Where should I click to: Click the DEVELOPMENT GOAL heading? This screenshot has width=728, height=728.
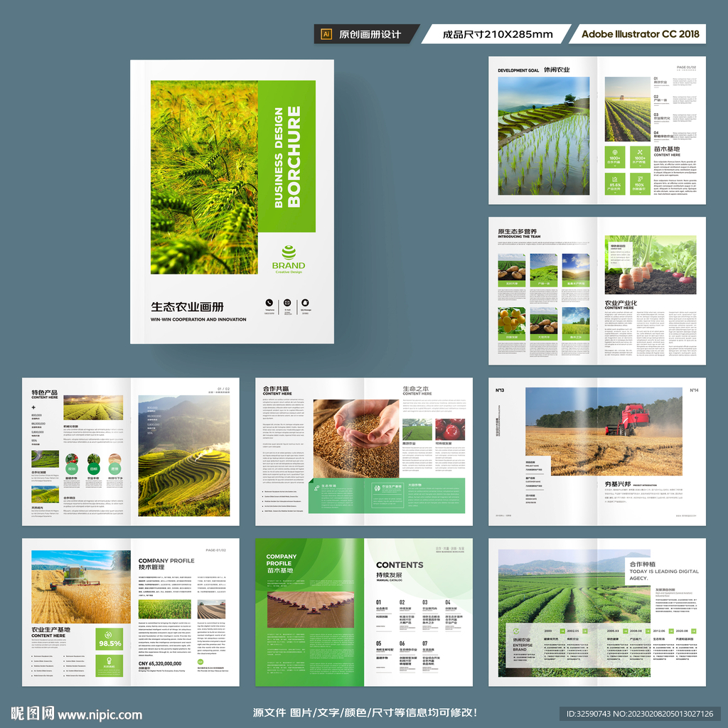tap(518, 70)
